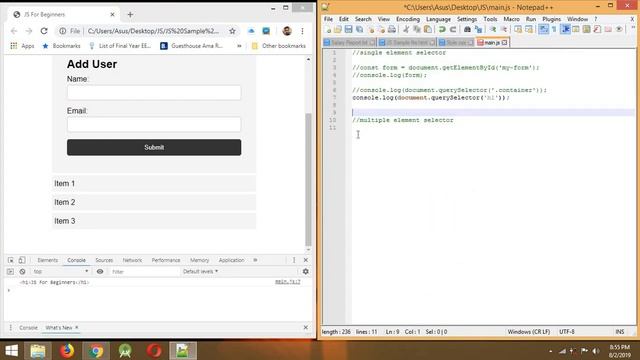The width and height of the screenshot is (640, 360).
Task: Switch to the Sources tab in DevTools
Action: 104,260
